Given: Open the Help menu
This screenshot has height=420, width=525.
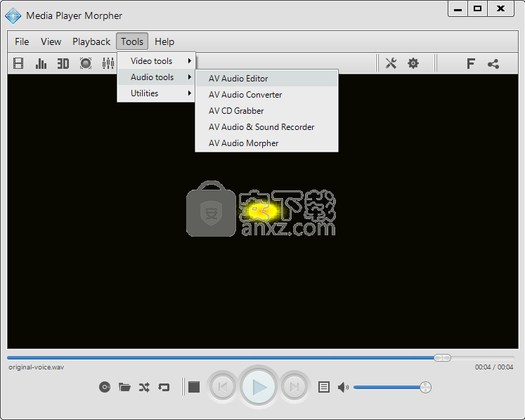Looking at the screenshot, I should pos(164,41).
